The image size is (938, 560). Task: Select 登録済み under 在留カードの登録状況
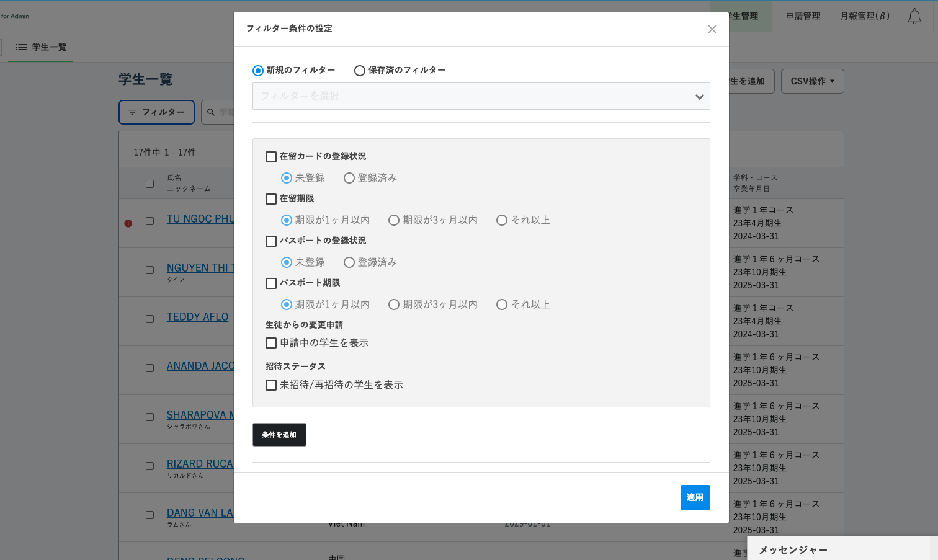349,178
